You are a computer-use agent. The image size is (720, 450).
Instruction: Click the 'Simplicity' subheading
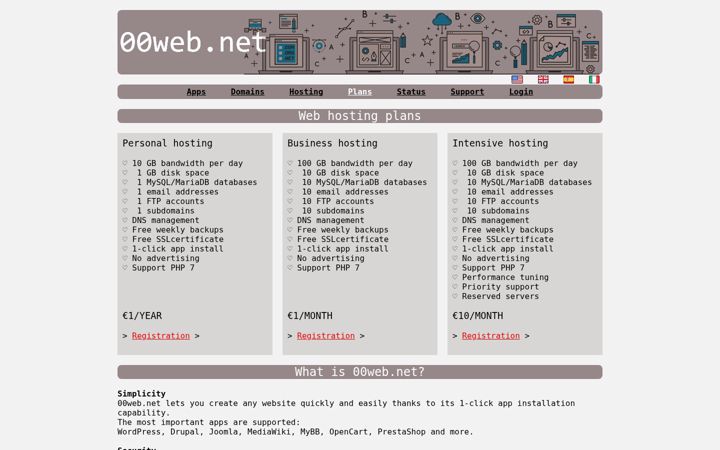coord(141,394)
